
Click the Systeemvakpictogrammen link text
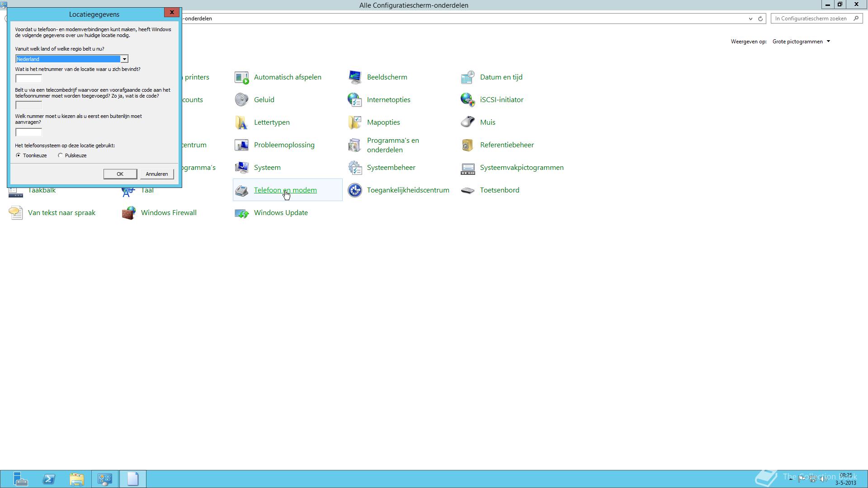(522, 168)
